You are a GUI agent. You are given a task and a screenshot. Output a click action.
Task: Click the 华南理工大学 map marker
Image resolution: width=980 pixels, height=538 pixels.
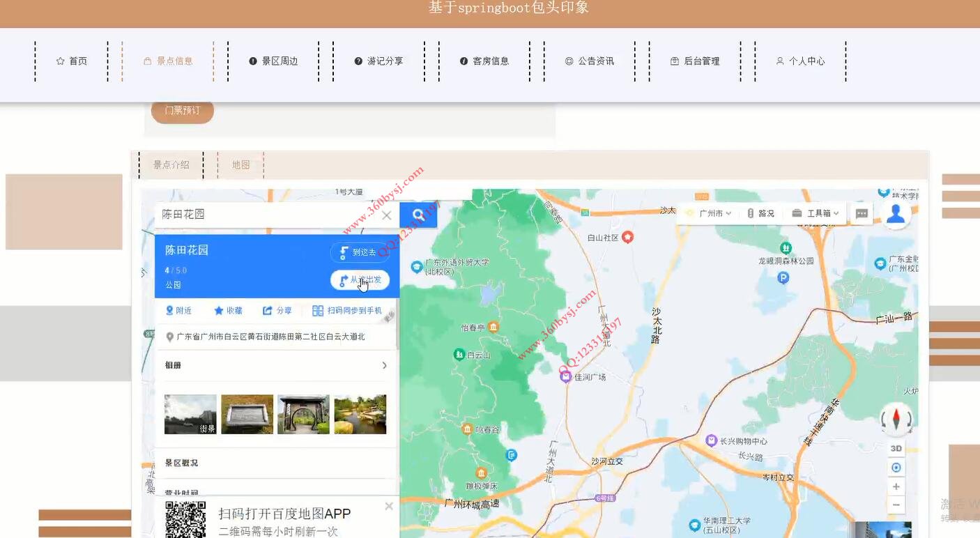point(694,525)
